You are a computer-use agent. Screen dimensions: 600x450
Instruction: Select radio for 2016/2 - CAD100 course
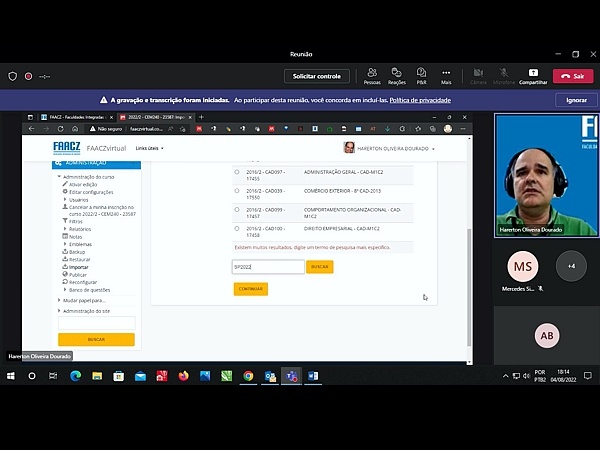(237, 228)
